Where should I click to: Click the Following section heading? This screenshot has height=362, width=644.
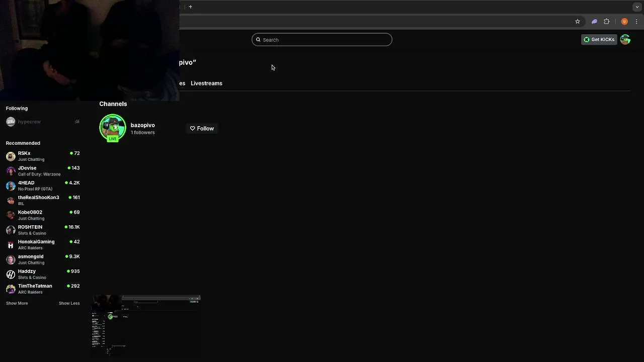17,109
